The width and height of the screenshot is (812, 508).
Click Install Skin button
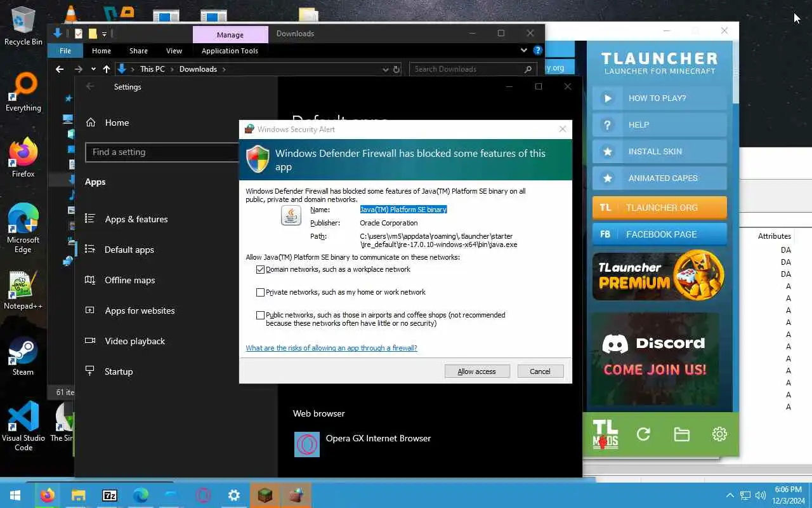click(660, 152)
